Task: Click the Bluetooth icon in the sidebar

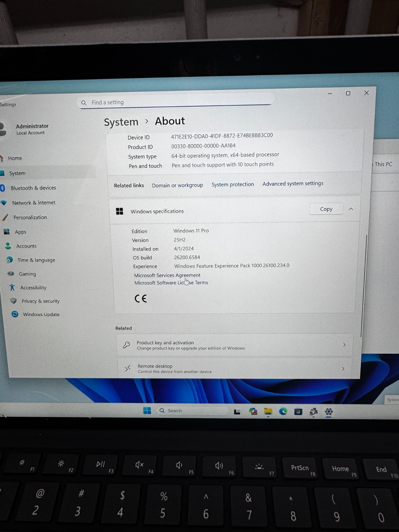Action: (2, 188)
